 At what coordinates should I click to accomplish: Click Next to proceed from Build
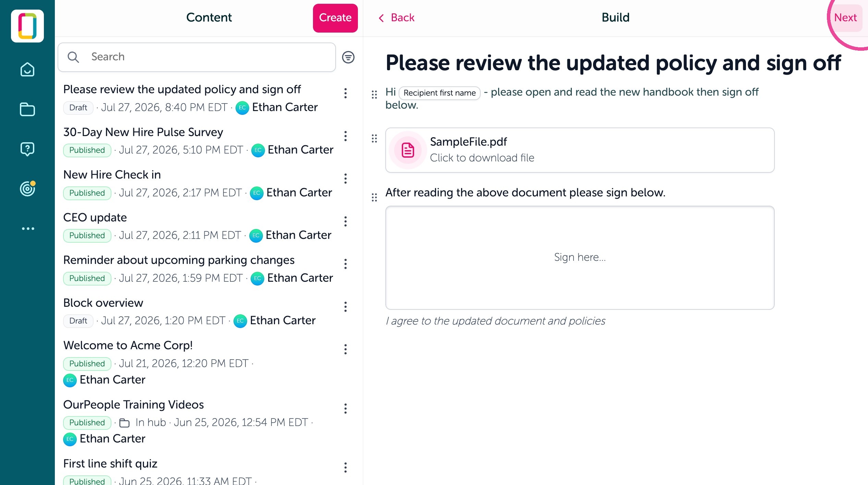pyautogui.click(x=845, y=18)
